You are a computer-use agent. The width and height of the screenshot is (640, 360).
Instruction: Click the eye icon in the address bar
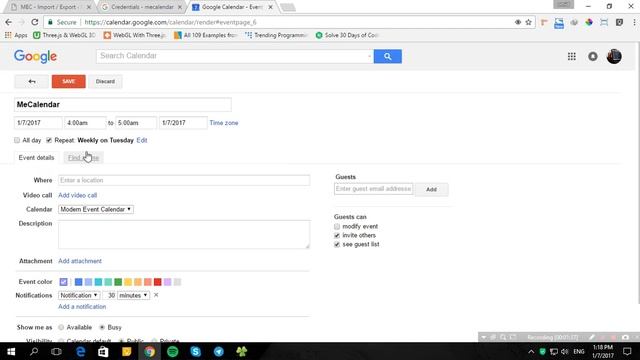(x=518, y=22)
